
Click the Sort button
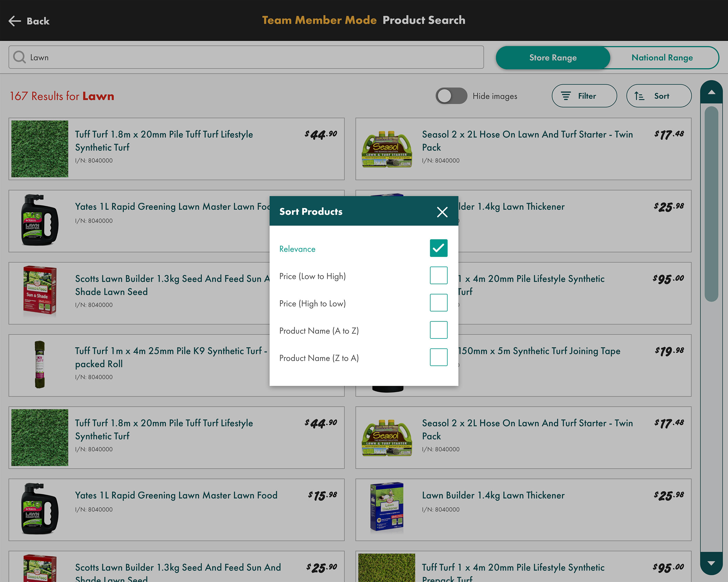click(659, 96)
